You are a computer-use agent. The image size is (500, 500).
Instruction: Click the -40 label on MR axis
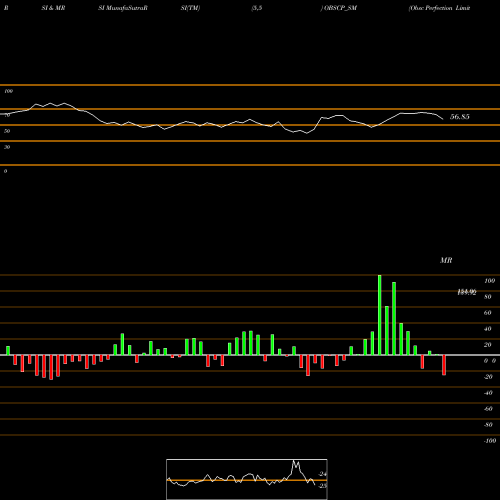click(x=488, y=393)
